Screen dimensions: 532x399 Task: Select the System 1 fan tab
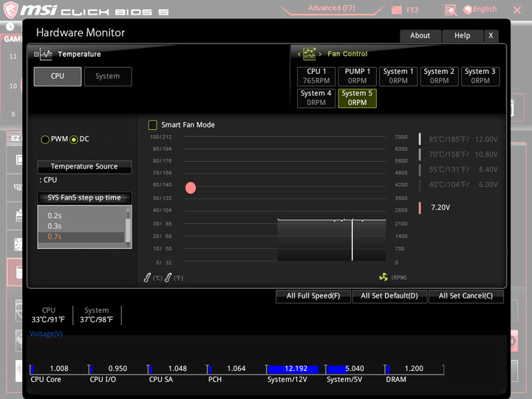pyautogui.click(x=398, y=76)
